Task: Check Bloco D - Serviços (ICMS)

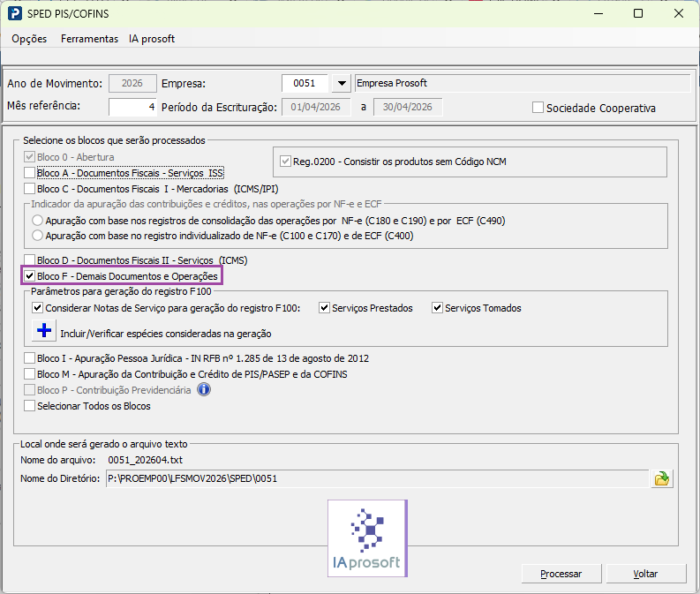Action: tap(30, 260)
